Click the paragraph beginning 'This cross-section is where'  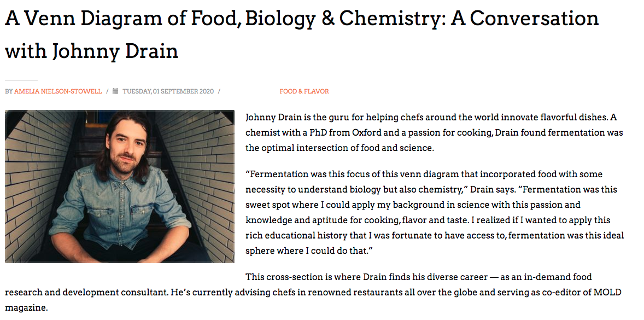313,292
